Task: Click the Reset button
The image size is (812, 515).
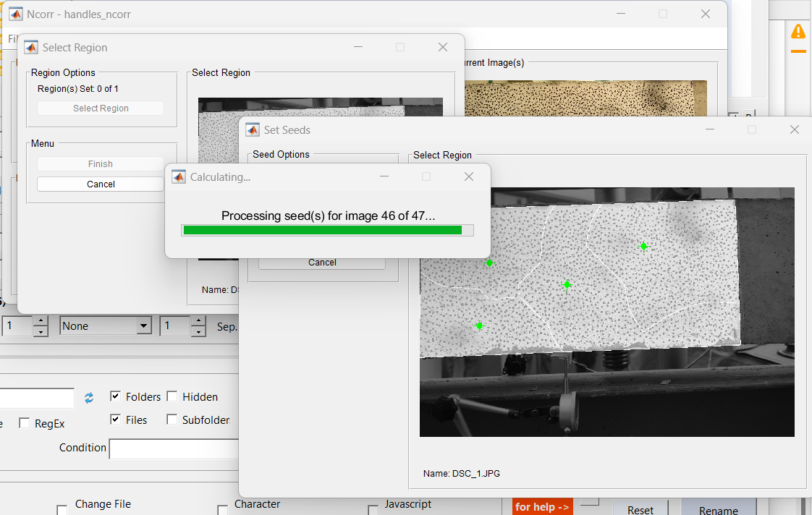Action: coord(640,509)
